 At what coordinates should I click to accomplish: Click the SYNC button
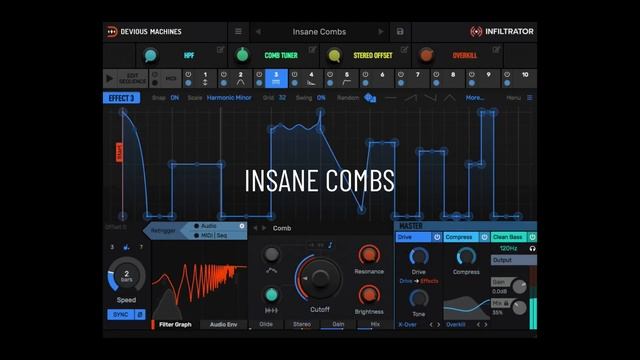(120, 315)
